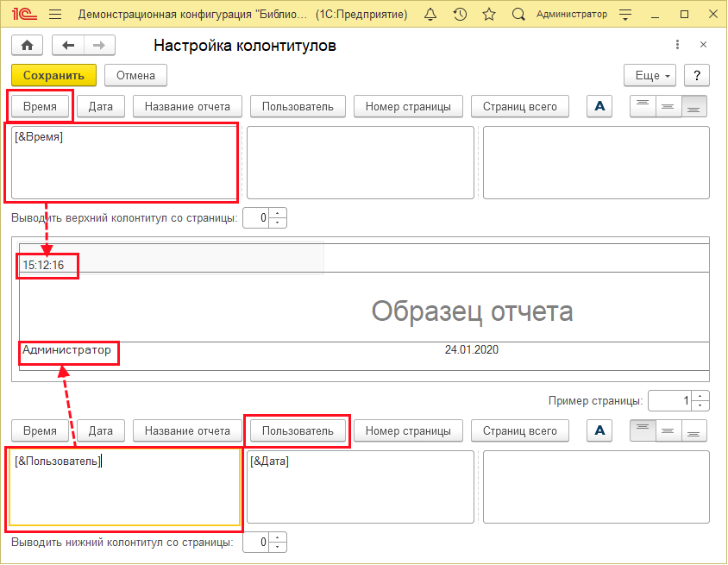The image size is (728, 565).
Task: Open the 1C main menu hamburger icon
Action: point(55,15)
